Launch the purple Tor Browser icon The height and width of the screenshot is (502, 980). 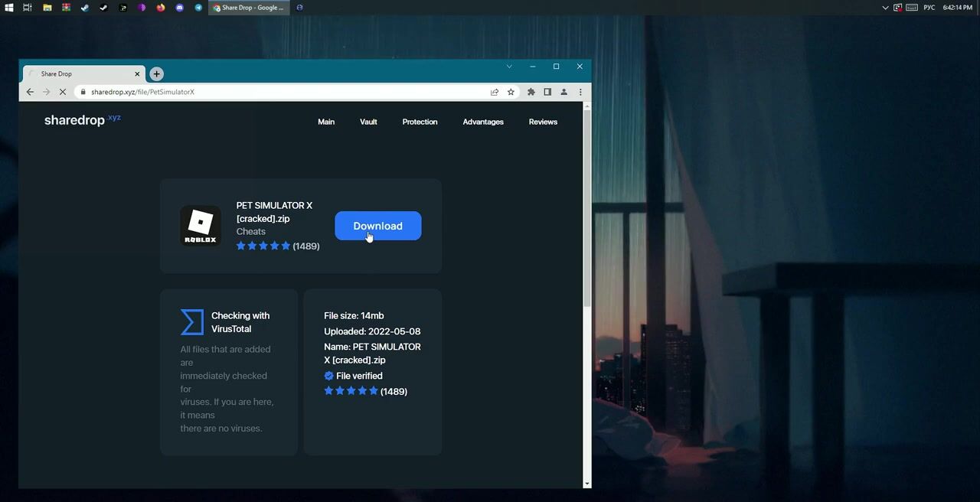142,8
